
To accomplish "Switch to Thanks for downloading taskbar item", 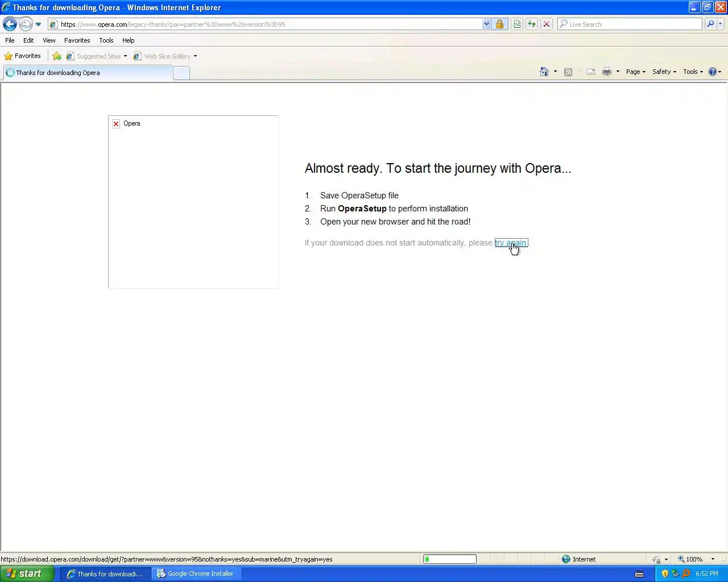I will [105, 574].
